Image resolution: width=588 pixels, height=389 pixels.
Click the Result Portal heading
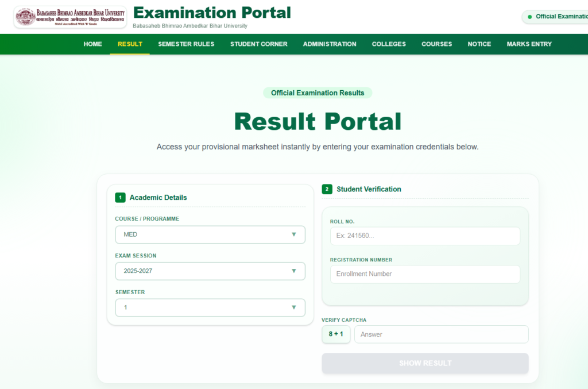coord(318,122)
